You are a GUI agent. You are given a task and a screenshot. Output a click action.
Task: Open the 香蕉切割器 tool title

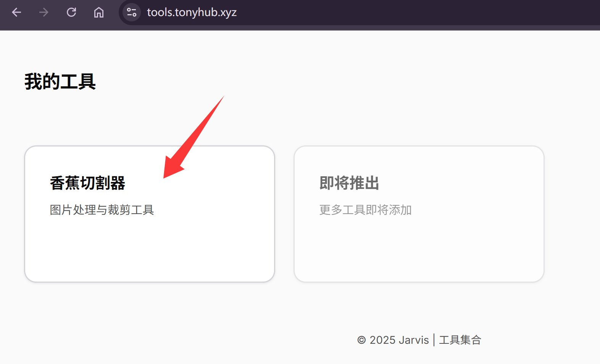click(87, 183)
